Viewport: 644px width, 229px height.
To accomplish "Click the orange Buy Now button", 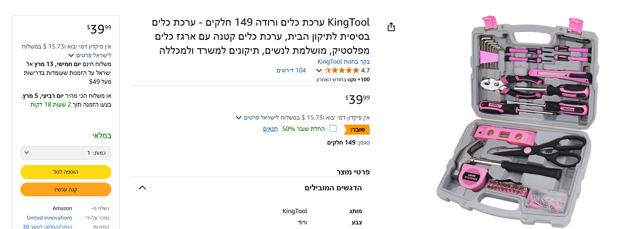I will 66,190.
